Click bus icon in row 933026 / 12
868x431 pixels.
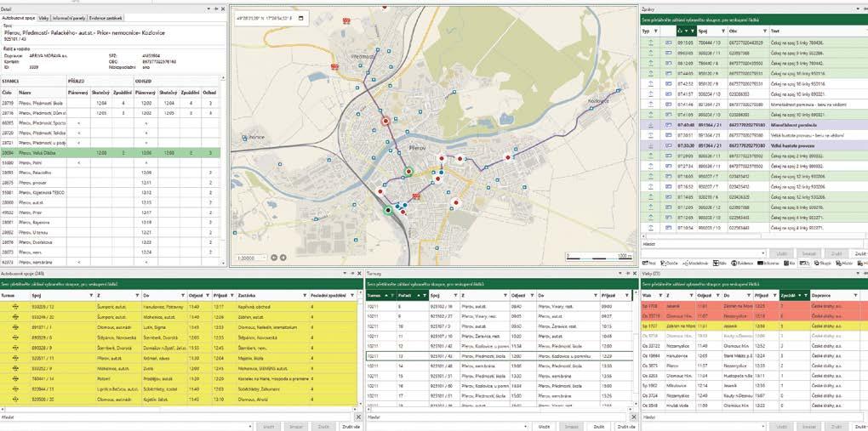click(x=15, y=306)
